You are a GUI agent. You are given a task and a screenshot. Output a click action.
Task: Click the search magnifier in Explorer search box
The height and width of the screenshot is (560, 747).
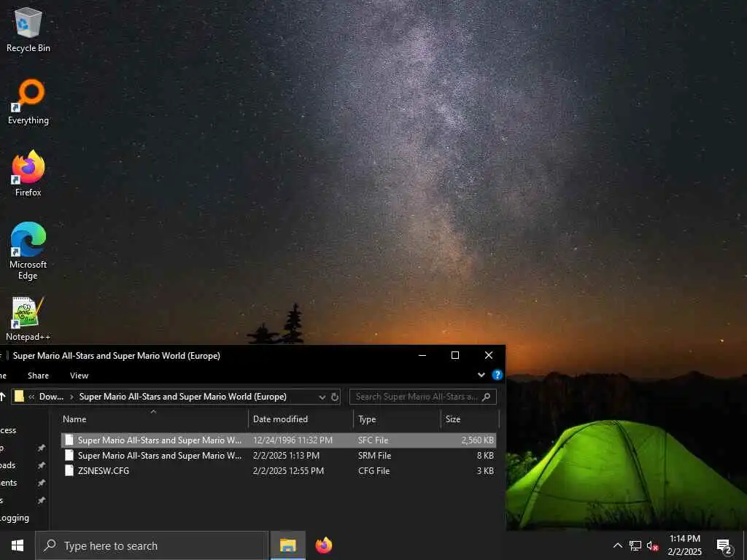tap(487, 397)
